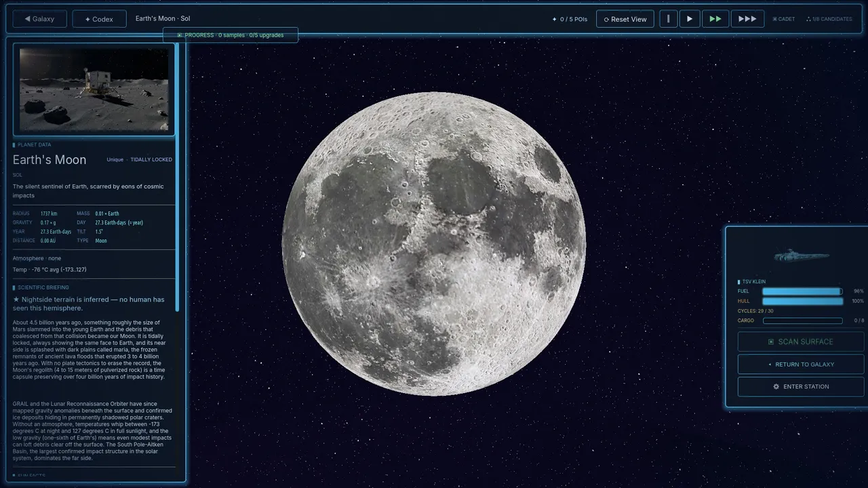This screenshot has width=868, height=488.
Task: Click the Unique tag
Action: pos(115,160)
